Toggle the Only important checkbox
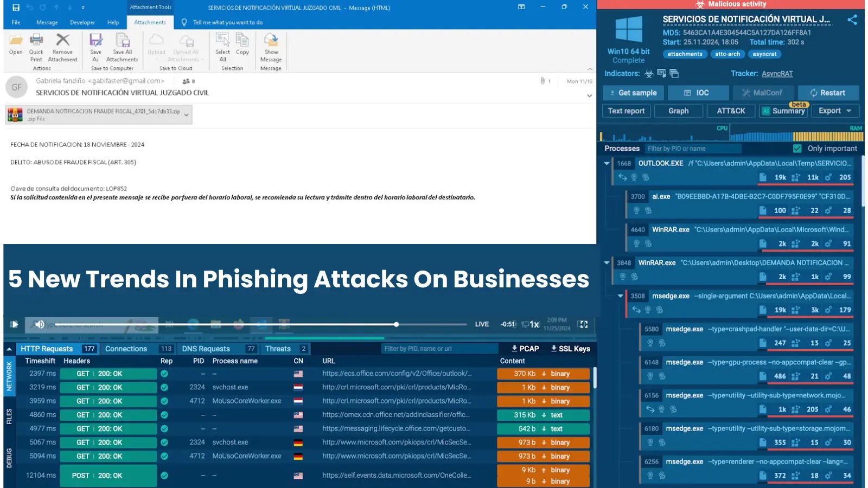This screenshot has width=868, height=488. point(797,148)
